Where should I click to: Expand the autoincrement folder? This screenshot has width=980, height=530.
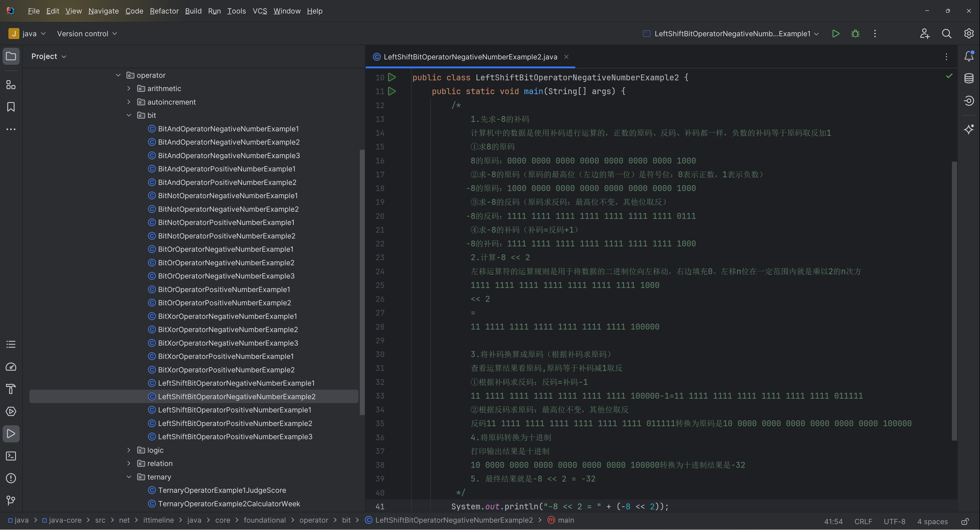click(129, 102)
